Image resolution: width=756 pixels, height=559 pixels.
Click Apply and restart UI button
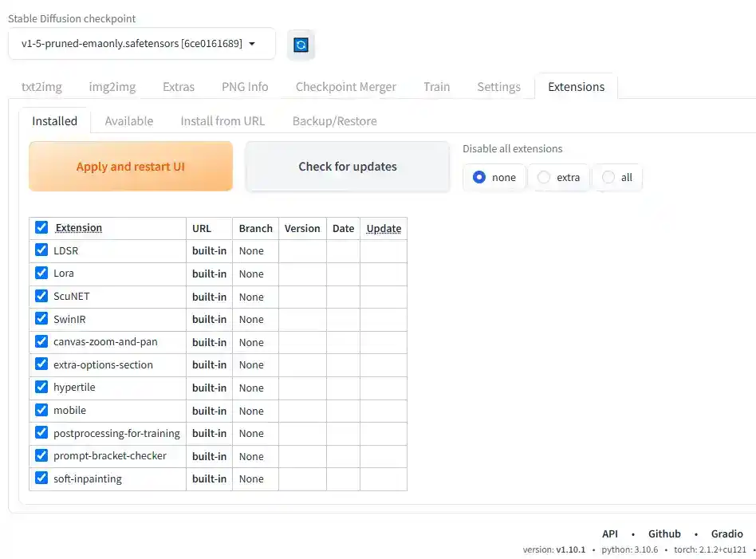131,167
